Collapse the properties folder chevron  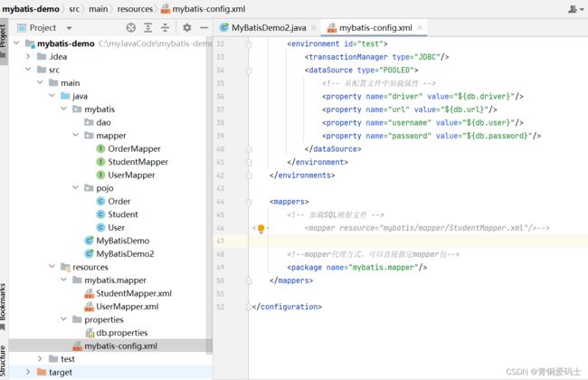[63, 319]
